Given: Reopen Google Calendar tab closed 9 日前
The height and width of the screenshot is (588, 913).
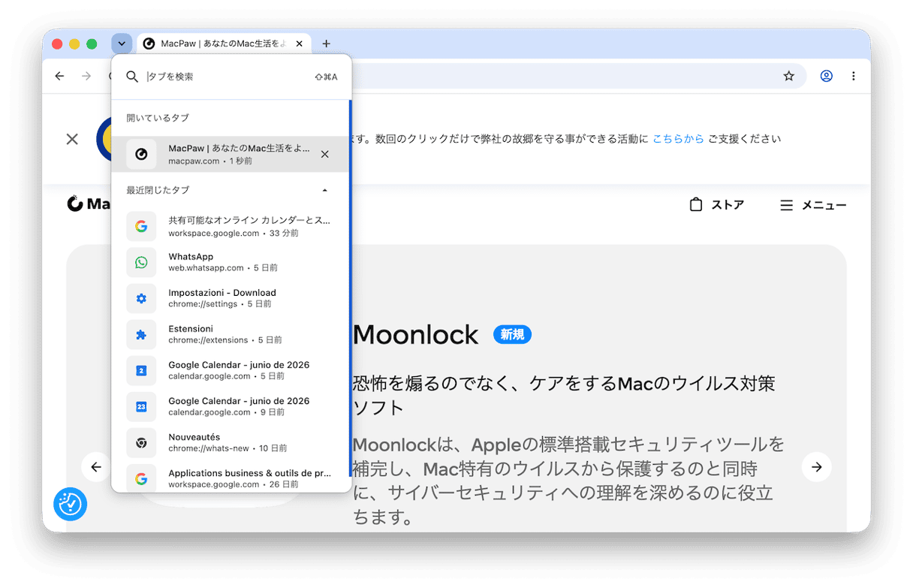Looking at the screenshot, I should coord(230,406).
